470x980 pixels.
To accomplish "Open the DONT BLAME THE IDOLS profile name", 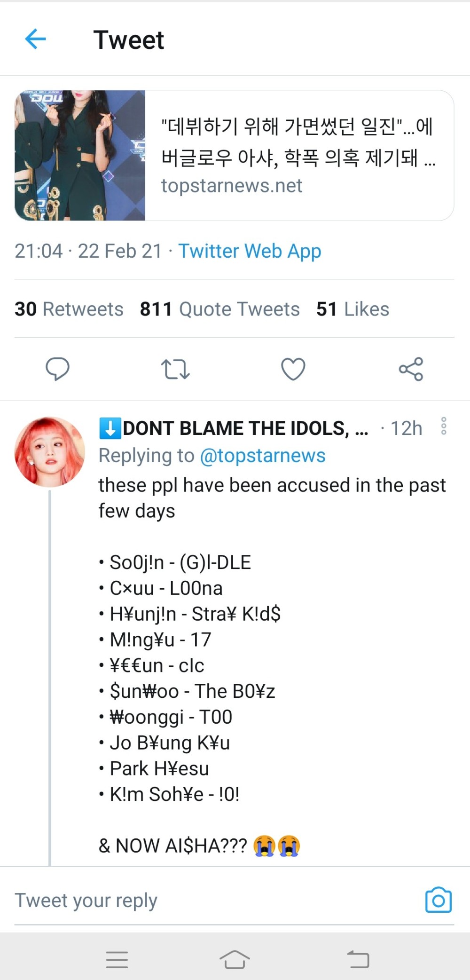I will [234, 428].
